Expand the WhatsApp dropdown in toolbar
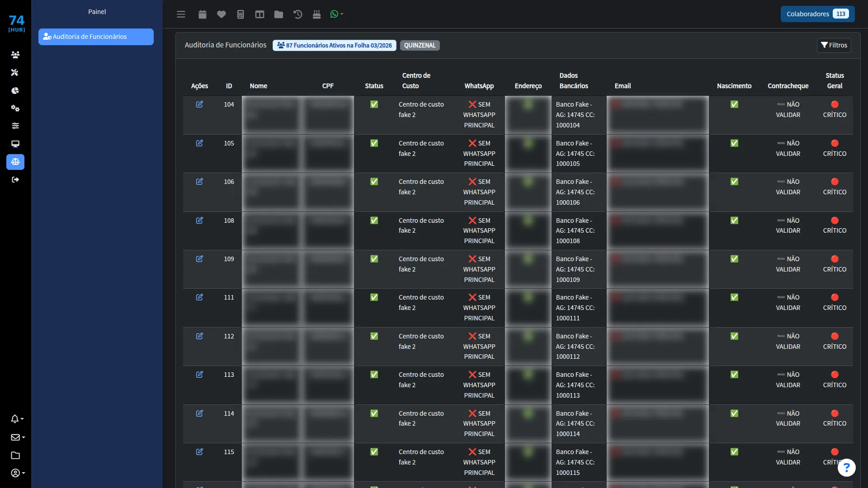 (336, 14)
